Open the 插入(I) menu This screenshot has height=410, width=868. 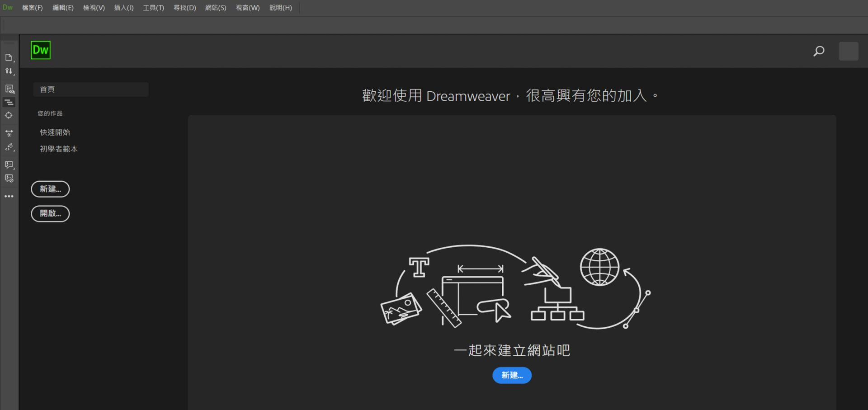coord(123,8)
